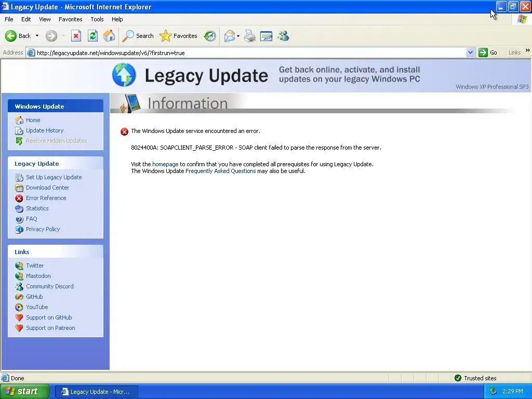Open the address bar dropdown list
Viewport: 532px width, 399px height.
point(470,52)
